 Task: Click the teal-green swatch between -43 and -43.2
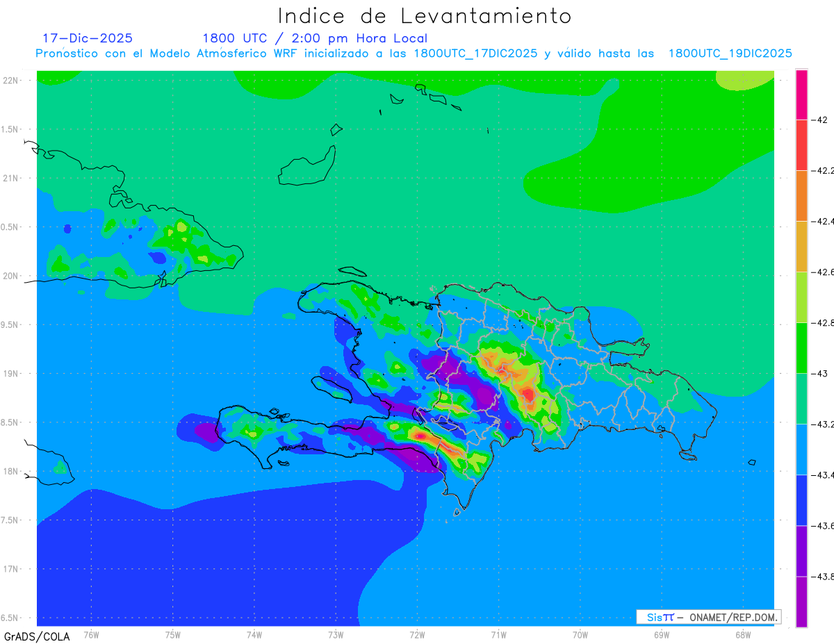pyautogui.click(x=801, y=398)
